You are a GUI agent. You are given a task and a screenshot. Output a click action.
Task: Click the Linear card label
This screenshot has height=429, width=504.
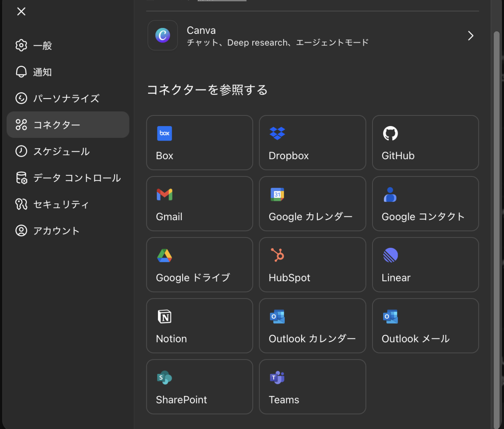[x=396, y=278]
